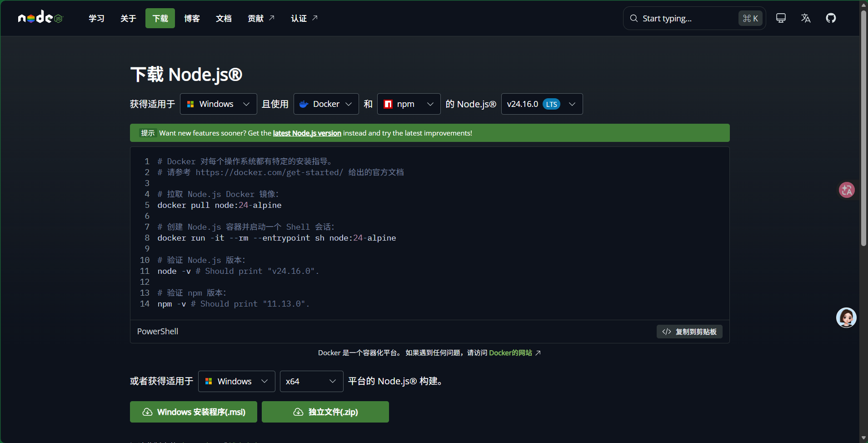Click the node -v command line
Screen dimensions: 868x443
(239, 271)
